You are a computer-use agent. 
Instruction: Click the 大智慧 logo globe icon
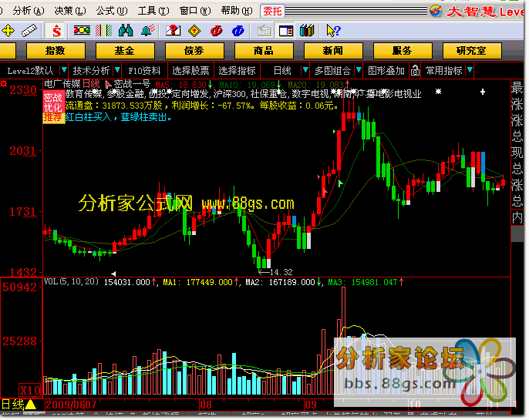click(x=436, y=11)
